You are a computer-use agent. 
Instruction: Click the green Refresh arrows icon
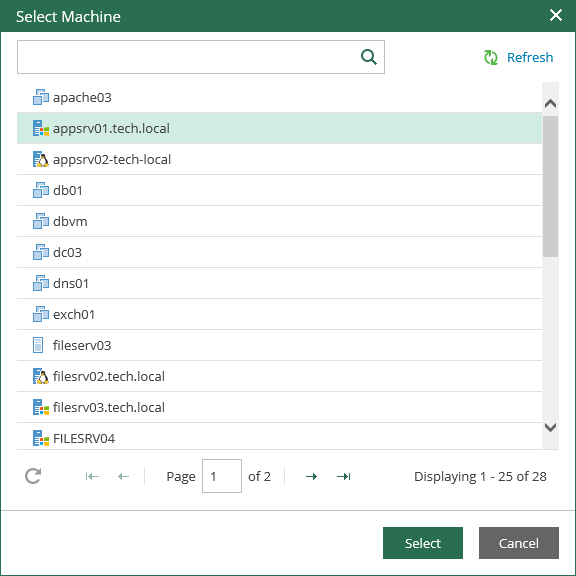point(490,58)
